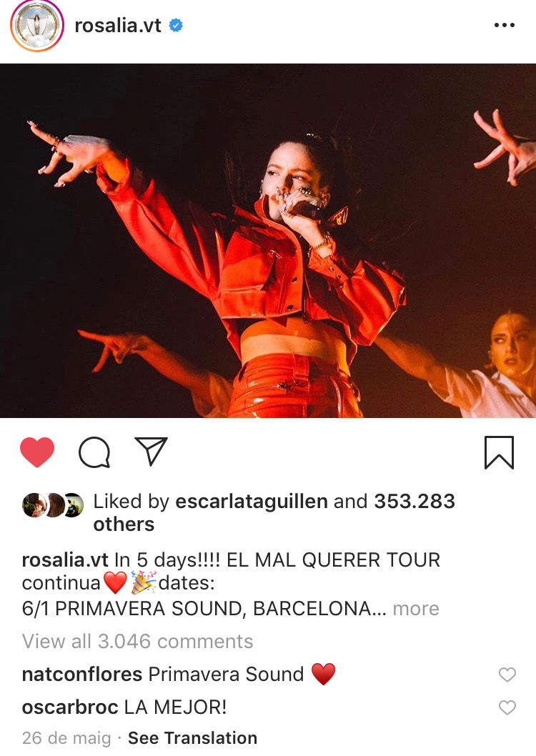Open the comment speech bubble icon
This screenshot has height=756, width=536.
point(94,452)
